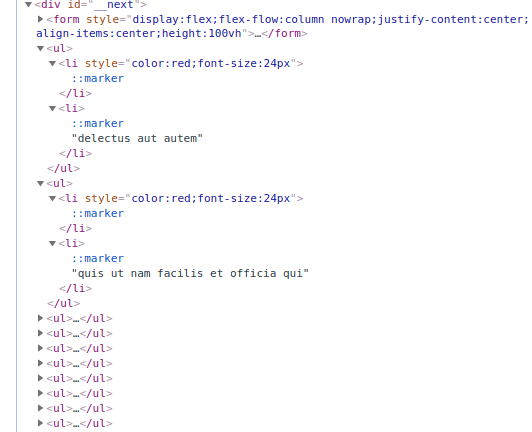Select closing </ul> tag after "delectus aut autem" item

click(64, 168)
